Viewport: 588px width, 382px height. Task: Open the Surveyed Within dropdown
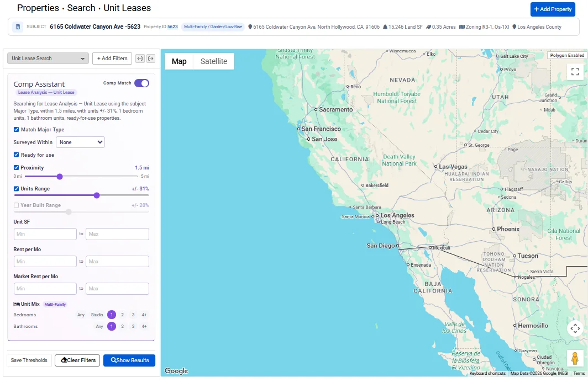click(80, 142)
